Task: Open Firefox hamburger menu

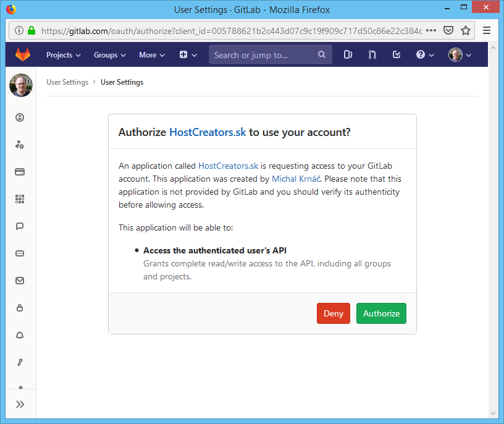Action: tap(487, 30)
